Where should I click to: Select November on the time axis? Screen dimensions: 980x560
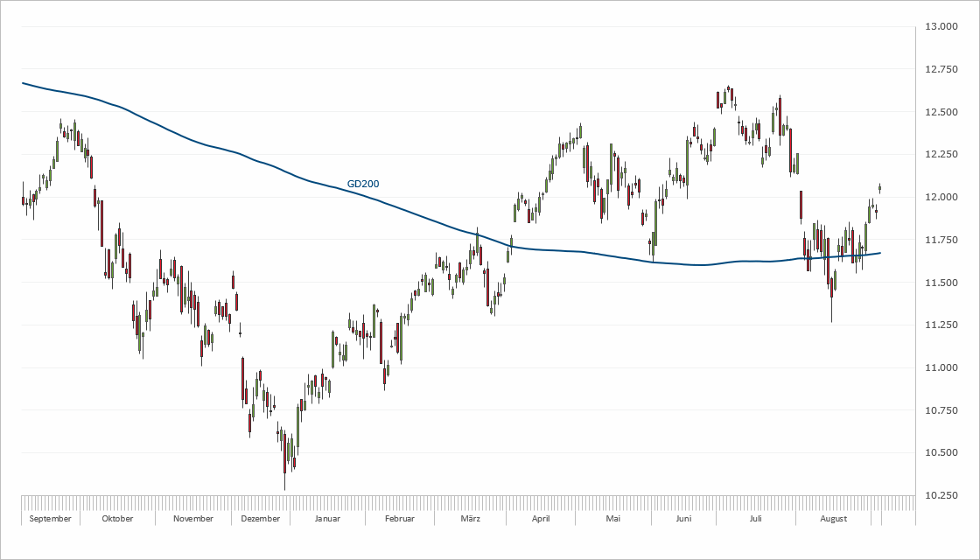pyautogui.click(x=193, y=519)
